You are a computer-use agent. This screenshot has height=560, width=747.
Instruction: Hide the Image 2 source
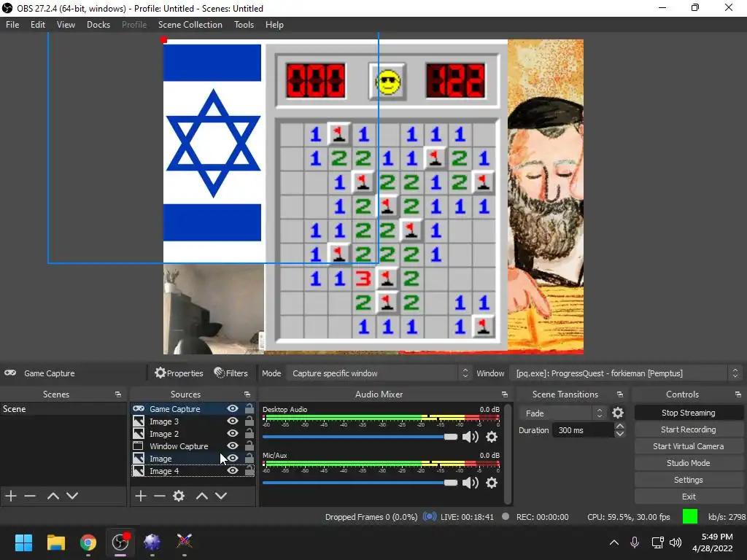[233, 433]
